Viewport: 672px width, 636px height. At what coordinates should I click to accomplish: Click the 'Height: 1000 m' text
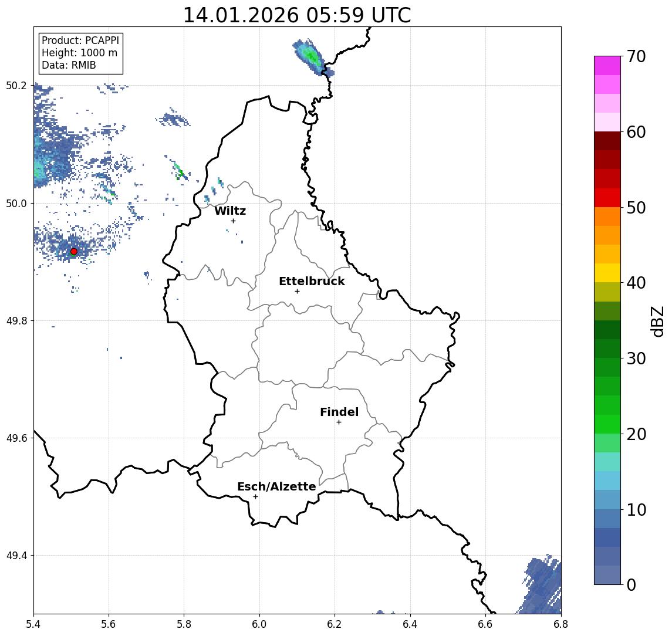coord(79,53)
